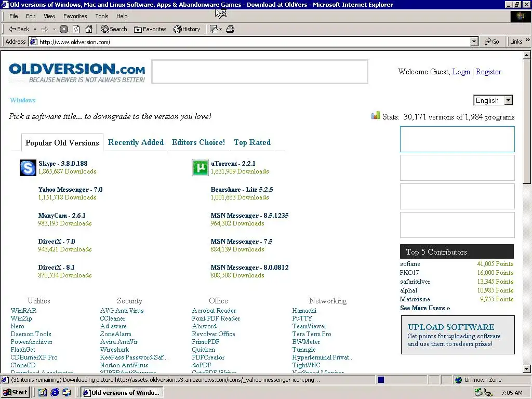Go Back using the toolbar arrow
The height and width of the screenshot is (399, 532).
pyautogui.click(x=19, y=29)
